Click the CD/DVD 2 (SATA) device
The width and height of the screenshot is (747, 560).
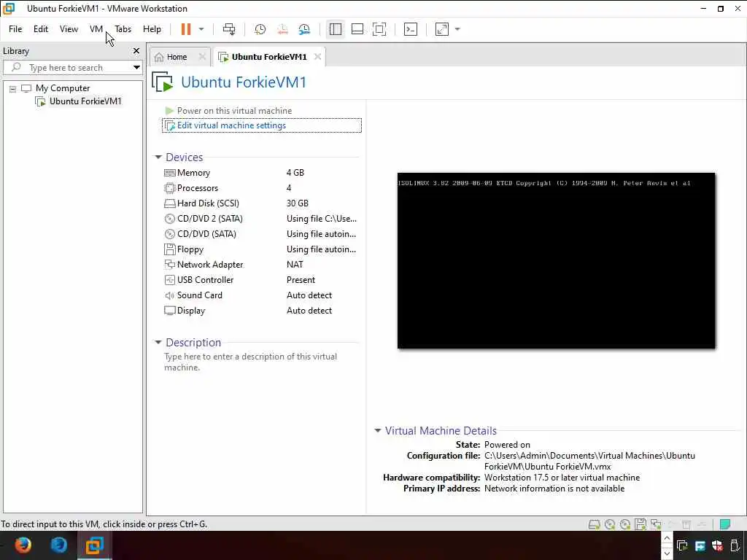click(209, 219)
